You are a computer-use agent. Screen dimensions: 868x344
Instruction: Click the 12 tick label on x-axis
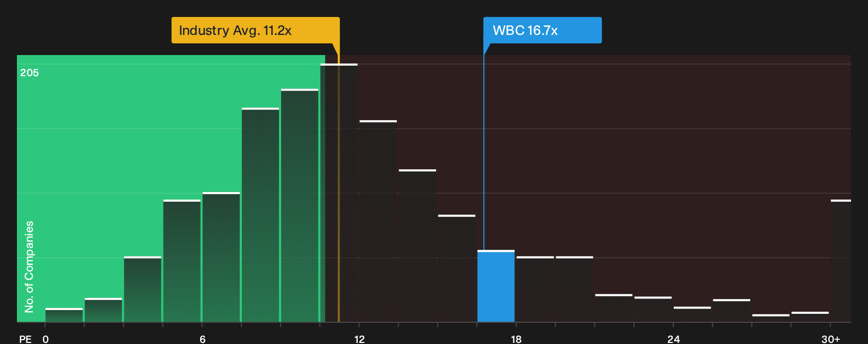click(359, 339)
